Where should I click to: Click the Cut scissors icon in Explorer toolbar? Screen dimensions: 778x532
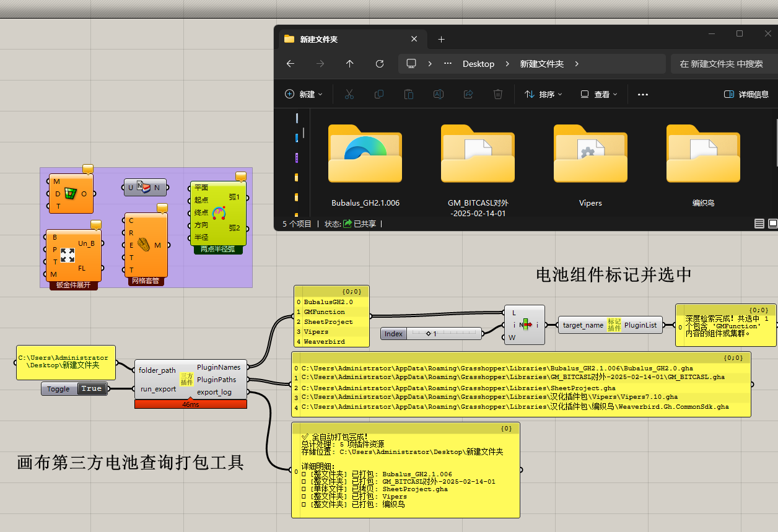point(349,94)
